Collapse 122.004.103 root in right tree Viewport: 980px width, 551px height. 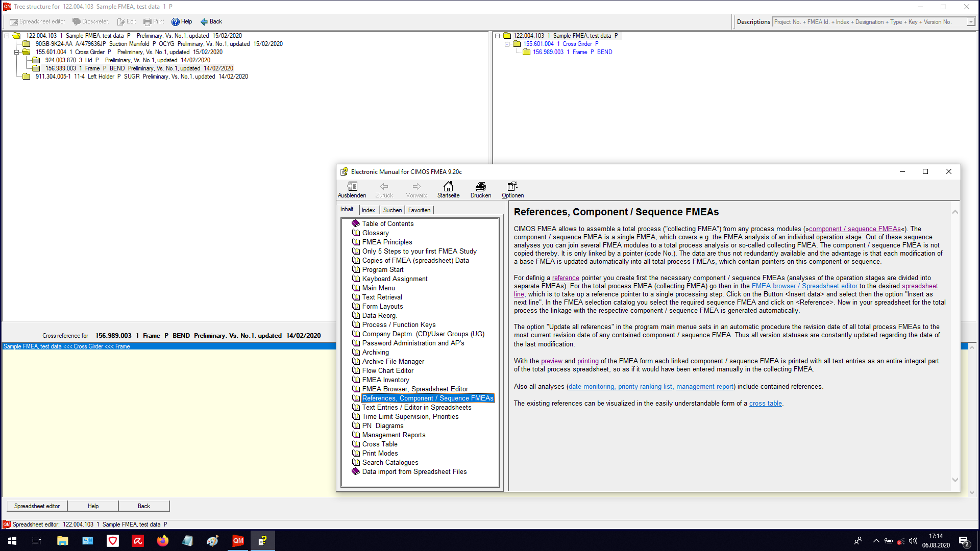pos(498,36)
